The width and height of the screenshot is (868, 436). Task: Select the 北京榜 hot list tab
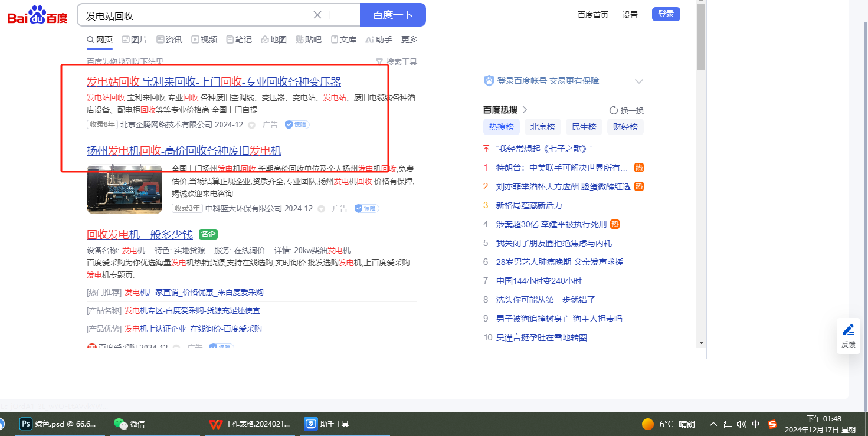(542, 127)
